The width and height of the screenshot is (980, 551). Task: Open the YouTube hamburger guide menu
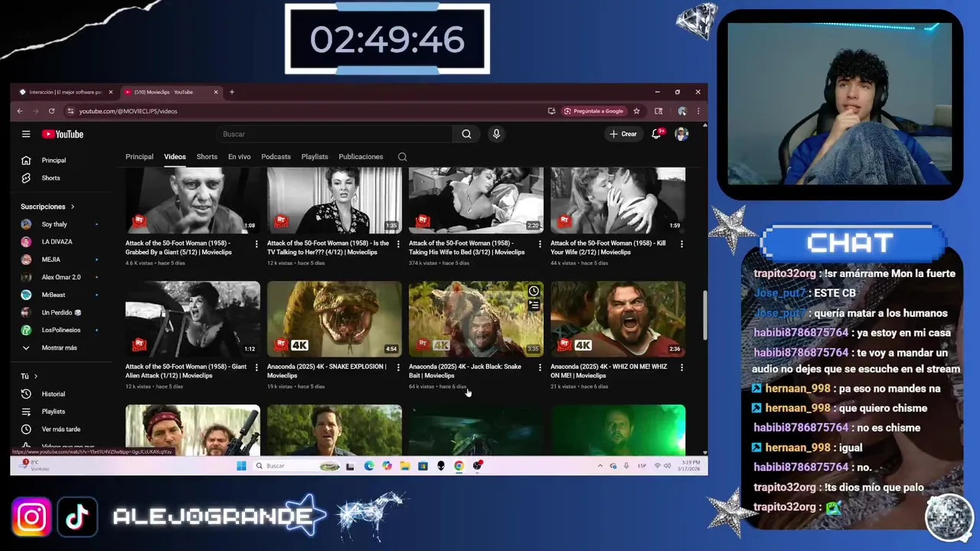(26, 134)
